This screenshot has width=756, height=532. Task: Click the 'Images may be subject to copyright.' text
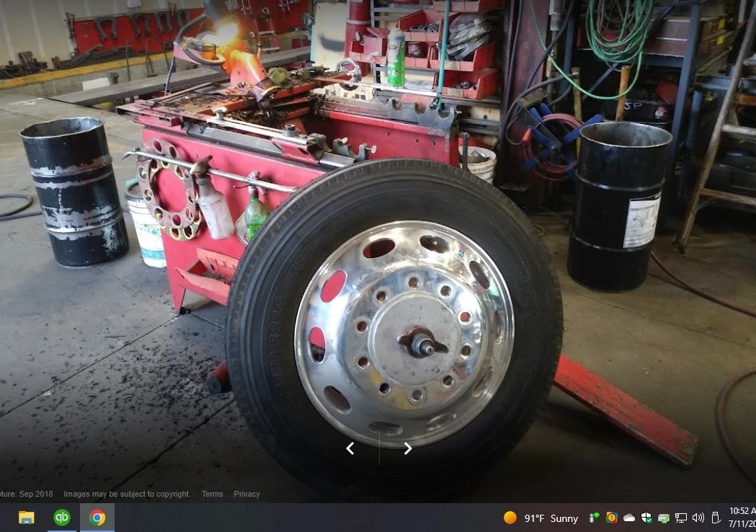pyautogui.click(x=127, y=494)
